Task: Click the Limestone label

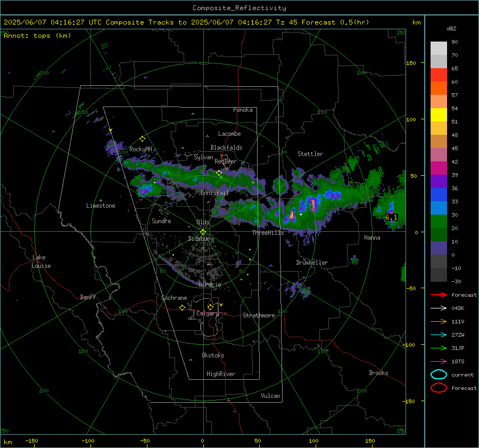Action: tap(101, 206)
